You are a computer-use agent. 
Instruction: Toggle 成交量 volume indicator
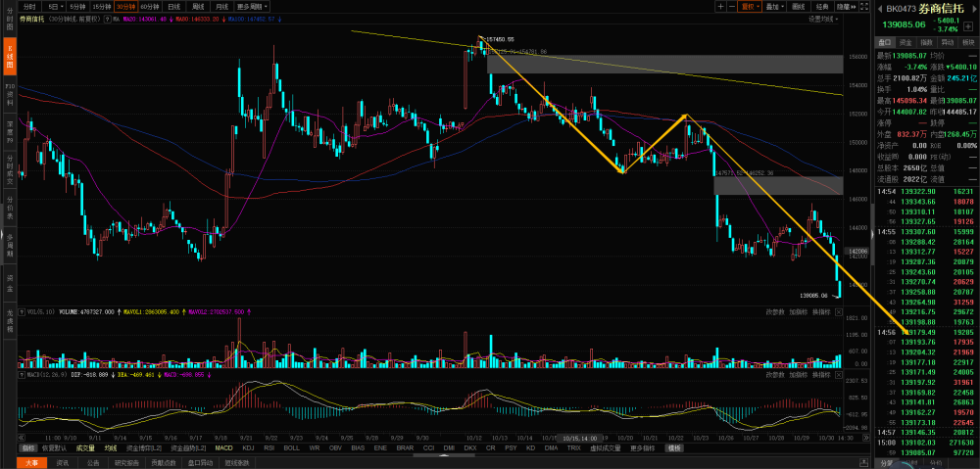point(85,447)
